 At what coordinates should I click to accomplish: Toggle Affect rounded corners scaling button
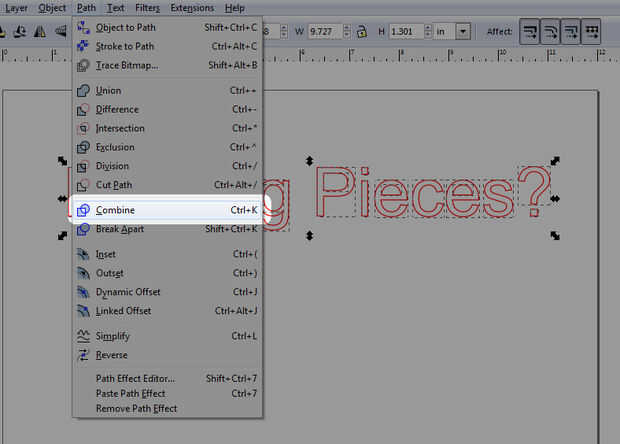pos(550,31)
